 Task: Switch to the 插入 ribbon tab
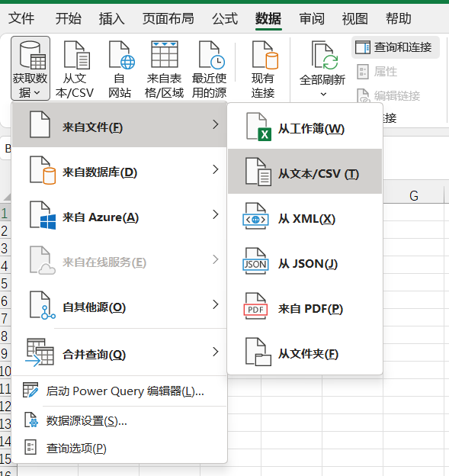coord(111,19)
